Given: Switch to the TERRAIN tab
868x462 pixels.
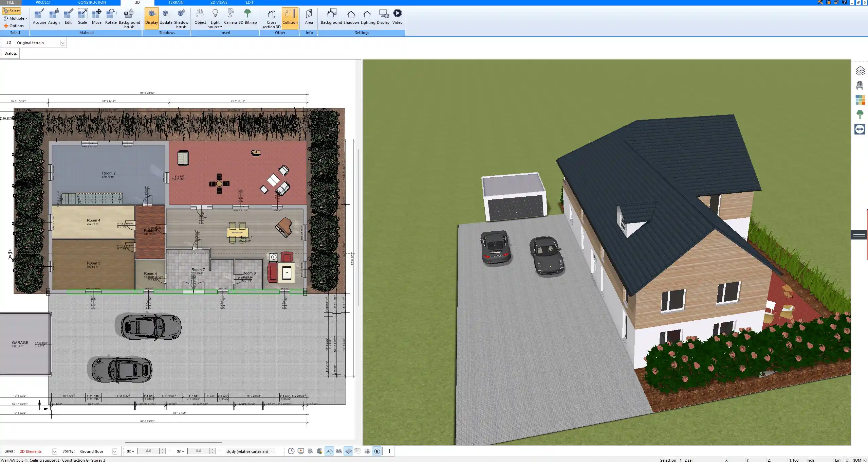Looking at the screenshot, I should click(176, 2).
